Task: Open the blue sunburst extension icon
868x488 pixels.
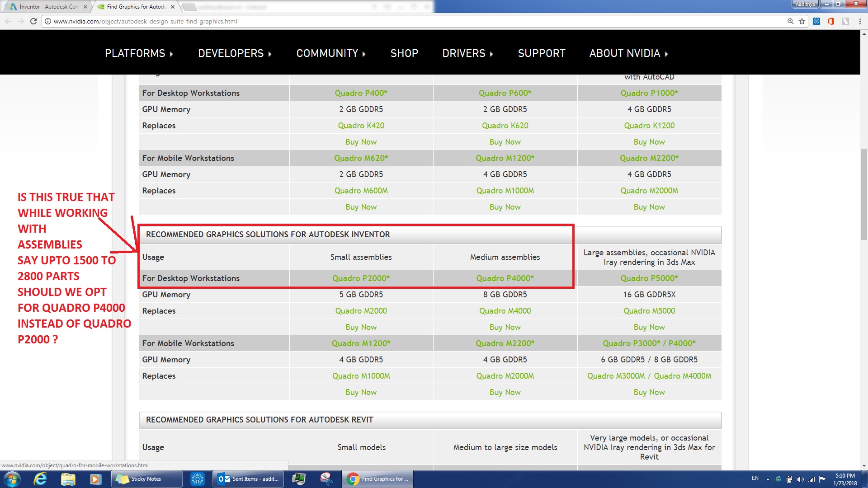Action: click(816, 21)
